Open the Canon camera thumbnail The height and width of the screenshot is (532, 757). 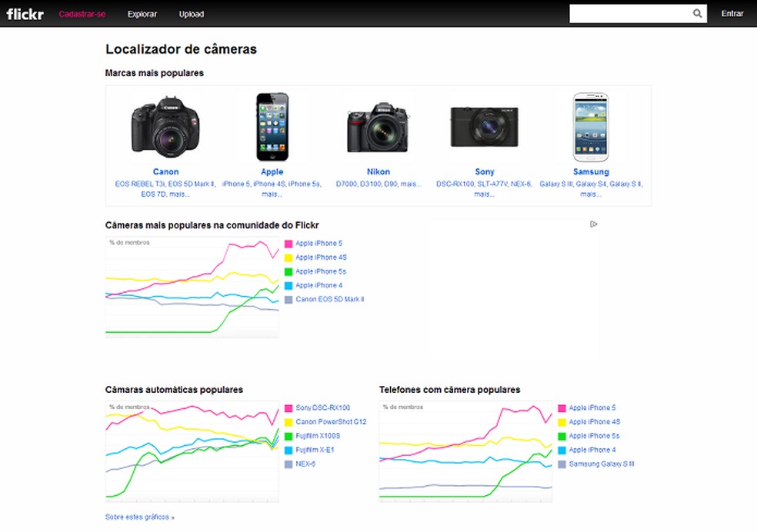[165, 128]
